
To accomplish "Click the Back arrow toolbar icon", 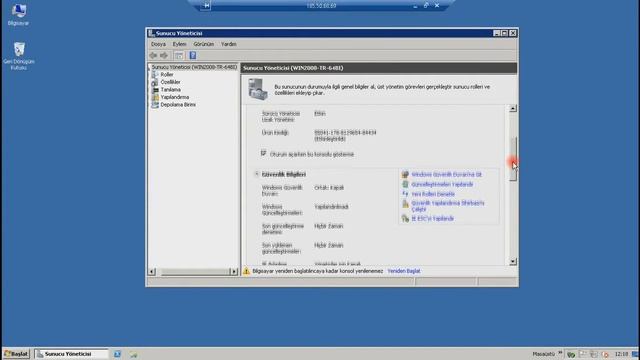I will point(153,56).
